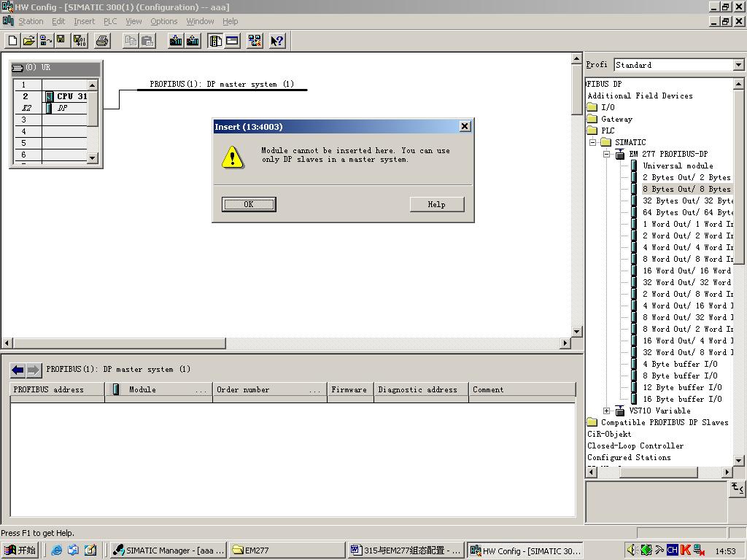The height and width of the screenshot is (560, 747).
Task: Click the Internet Explorer quick launch icon
Action: tap(57, 550)
